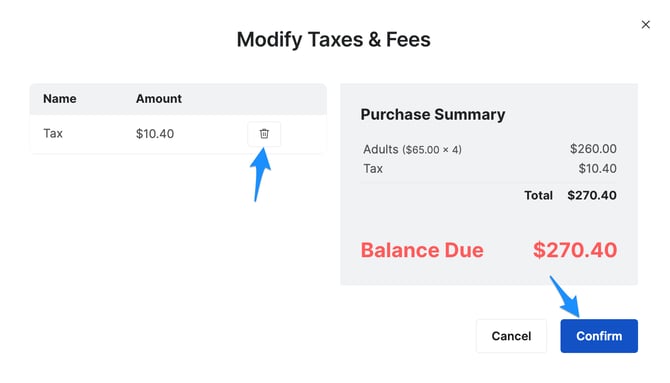Select the Adults ($65.00 × 4) line item

coord(412,150)
